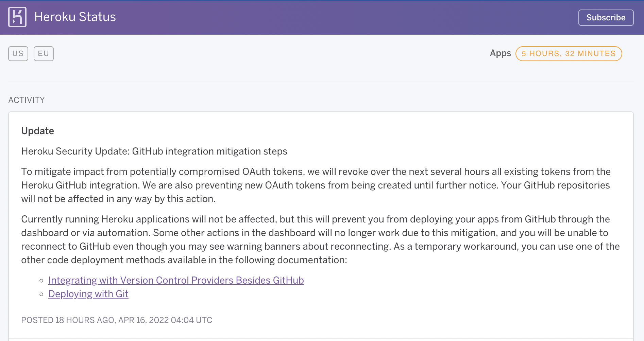Click paragraph starting 'To mitigate impact'
Screen dimensions: 644x341
click(x=316, y=185)
